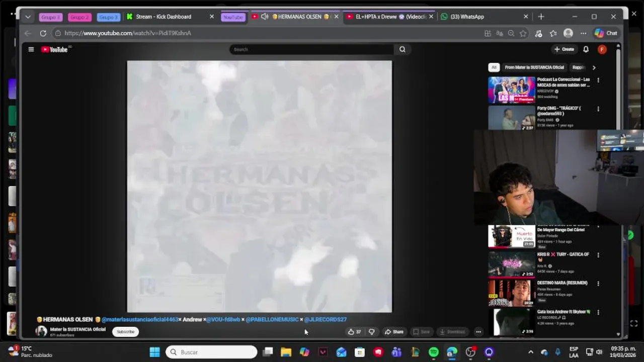The width and height of the screenshot is (644, 362).
Task: Subscribe to Mater la SUSTANCIA Oficial
Action: 125,332
